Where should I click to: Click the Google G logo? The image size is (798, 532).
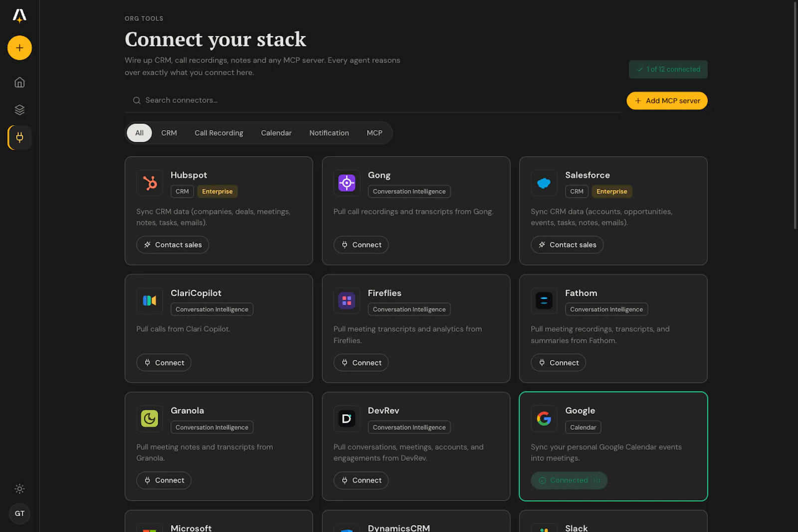pyautogui.click(x=544, y=418)
